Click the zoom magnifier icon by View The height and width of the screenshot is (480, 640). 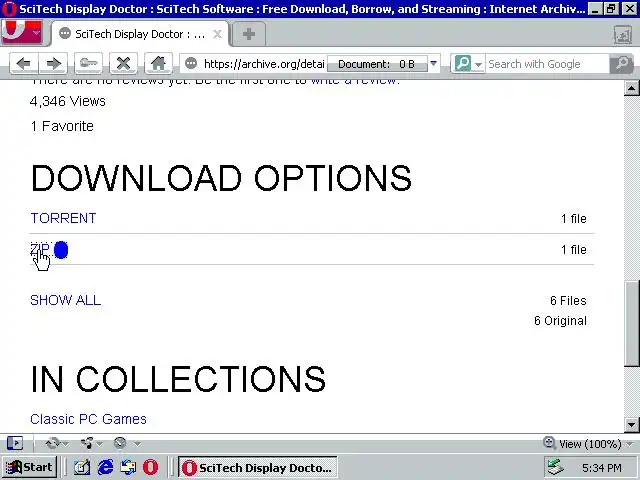point(549,442)
